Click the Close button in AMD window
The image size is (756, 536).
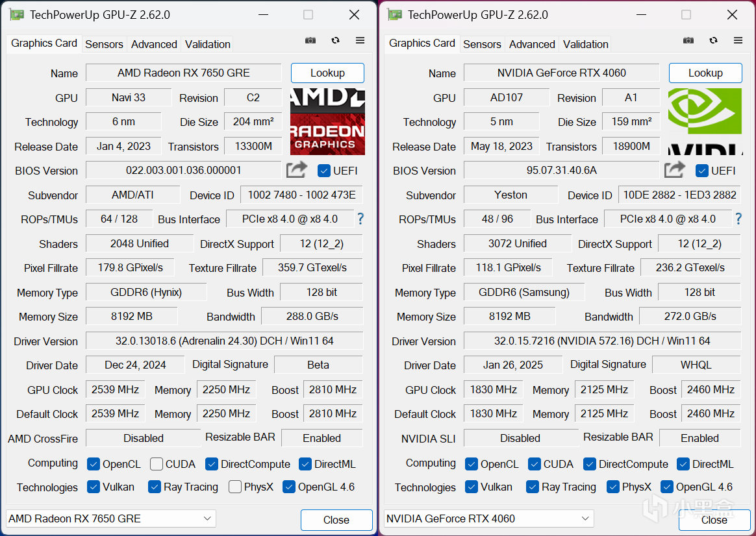pyautogui.click(x=336, y=520)
